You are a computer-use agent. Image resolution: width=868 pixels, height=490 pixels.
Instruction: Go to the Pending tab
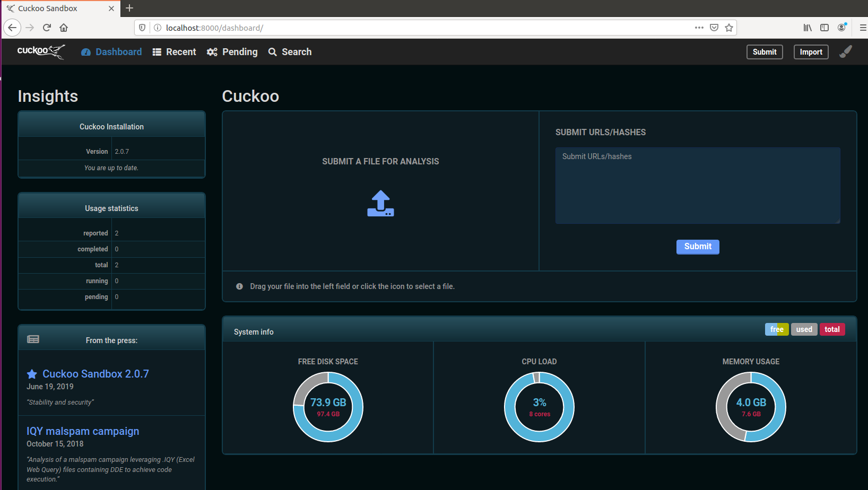click(x=232, y=52)
